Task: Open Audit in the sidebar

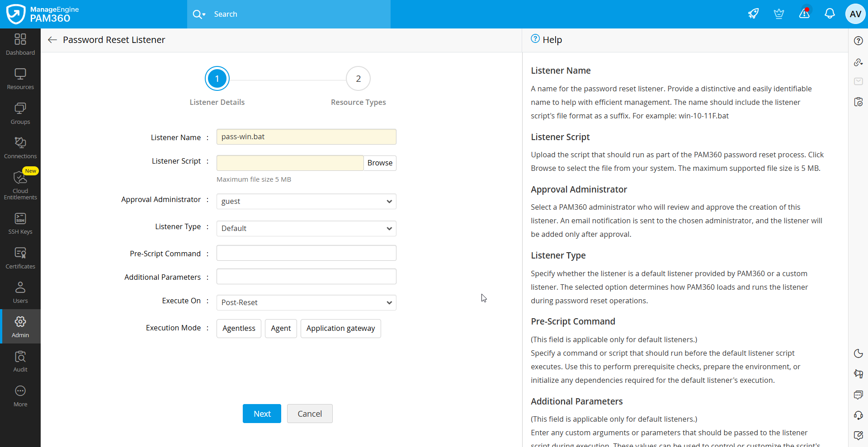Action: pos(20,361)
